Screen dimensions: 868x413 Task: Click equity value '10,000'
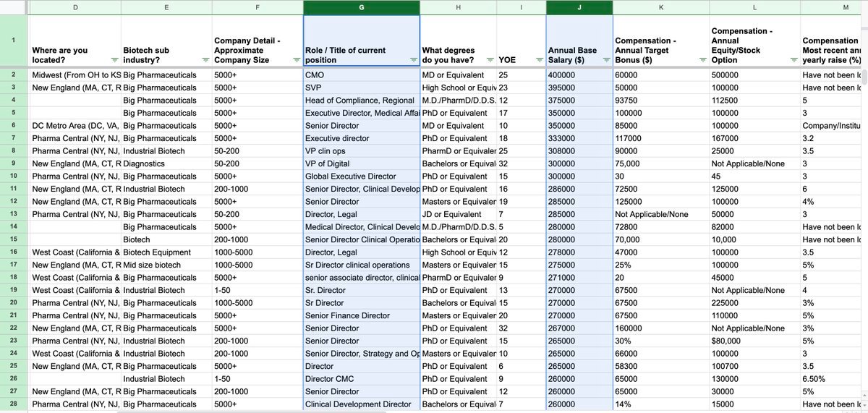(x=754, y=239)
